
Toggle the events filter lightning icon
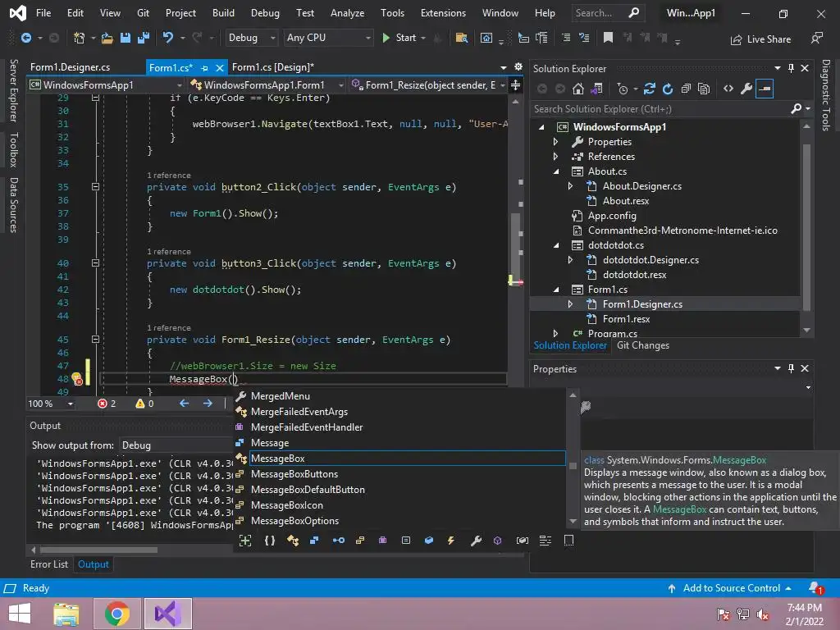click(451, 541)
